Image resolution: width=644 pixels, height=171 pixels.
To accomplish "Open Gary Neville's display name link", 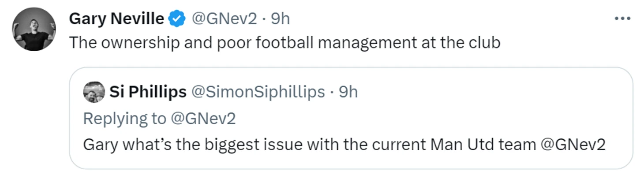I will point(116,19).
